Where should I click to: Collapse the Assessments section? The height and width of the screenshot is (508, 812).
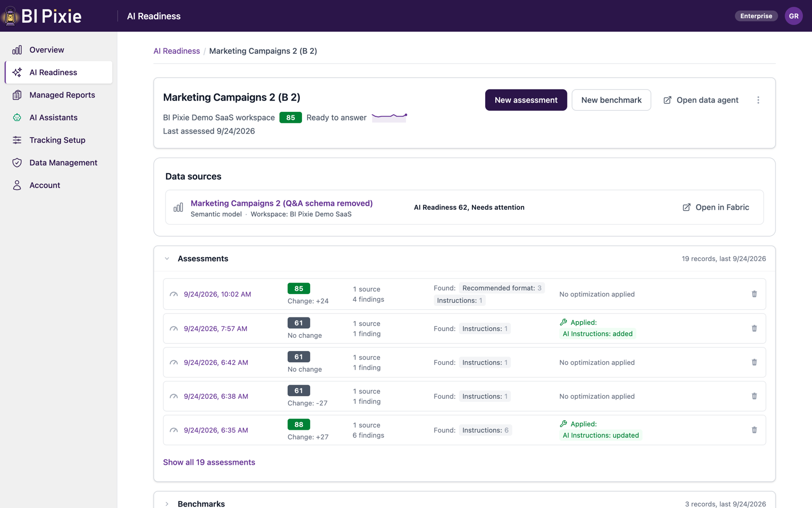point(167,259)
